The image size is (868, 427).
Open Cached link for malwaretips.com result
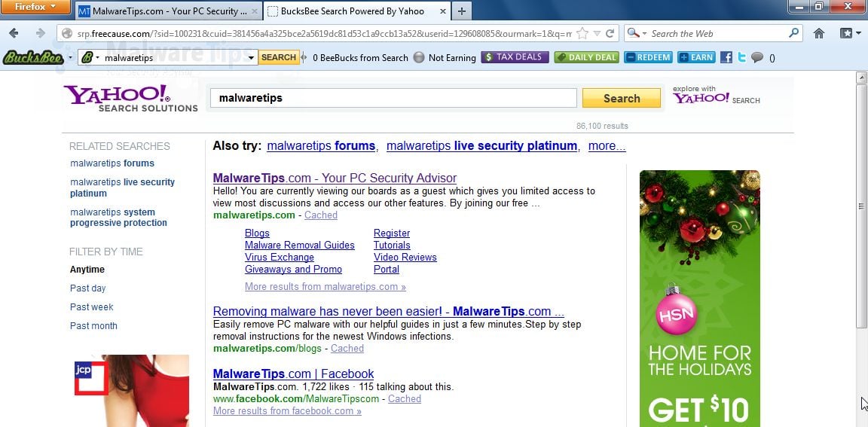tap(321, 215)
